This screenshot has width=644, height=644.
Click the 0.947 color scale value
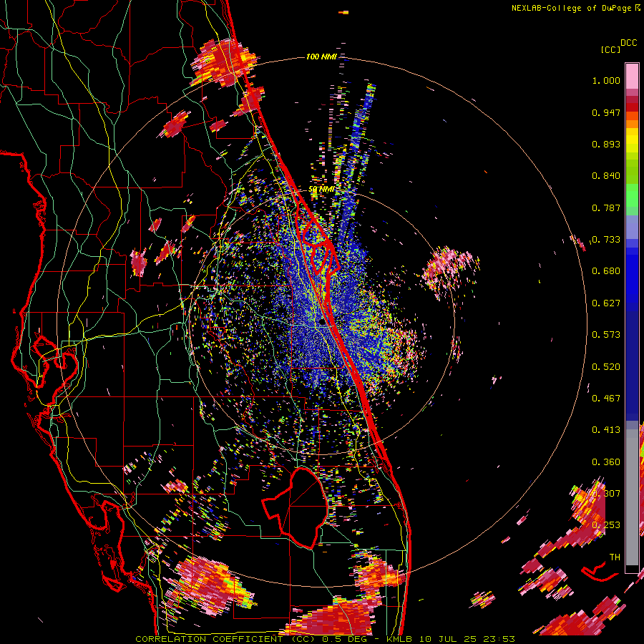coord(606,112)
